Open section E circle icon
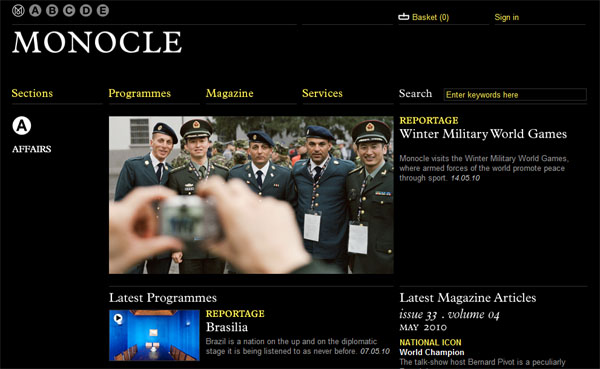This screenshot has height=369, width=600. 103,11
